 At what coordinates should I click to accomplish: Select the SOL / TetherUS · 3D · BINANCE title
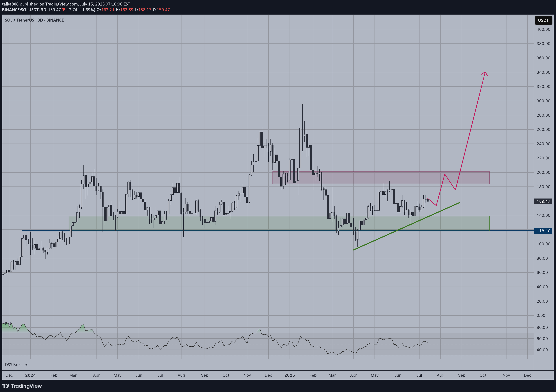click(34, 20)
